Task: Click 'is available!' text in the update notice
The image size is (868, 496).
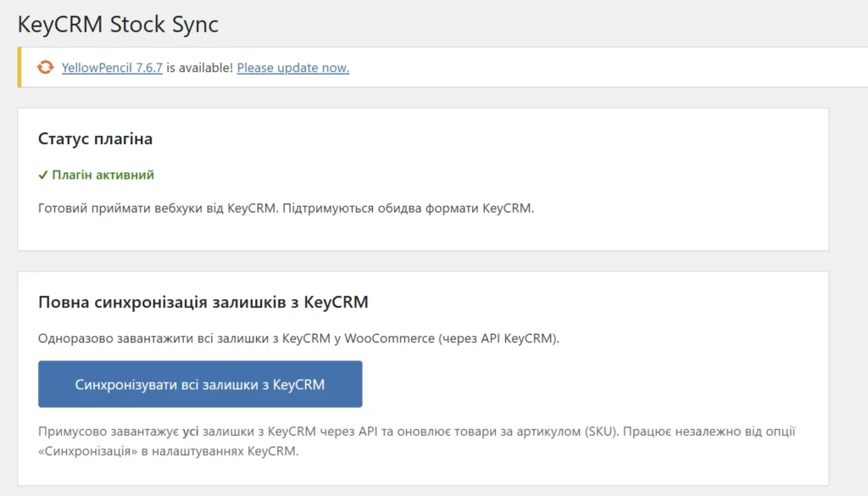Action: [200, 68]
